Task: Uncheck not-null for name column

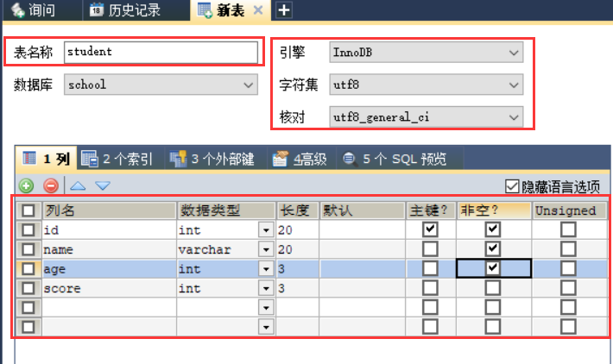Action: coord(493,248)
